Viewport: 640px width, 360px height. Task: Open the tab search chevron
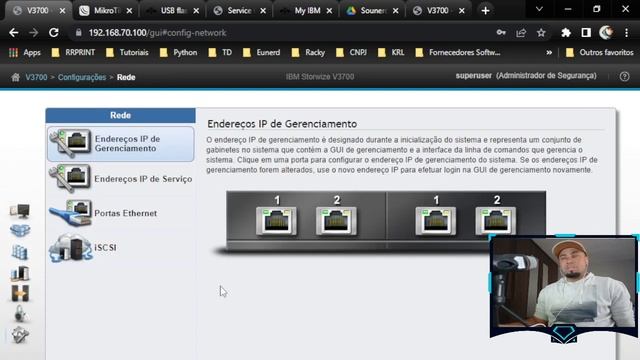[x=539, y=9]
